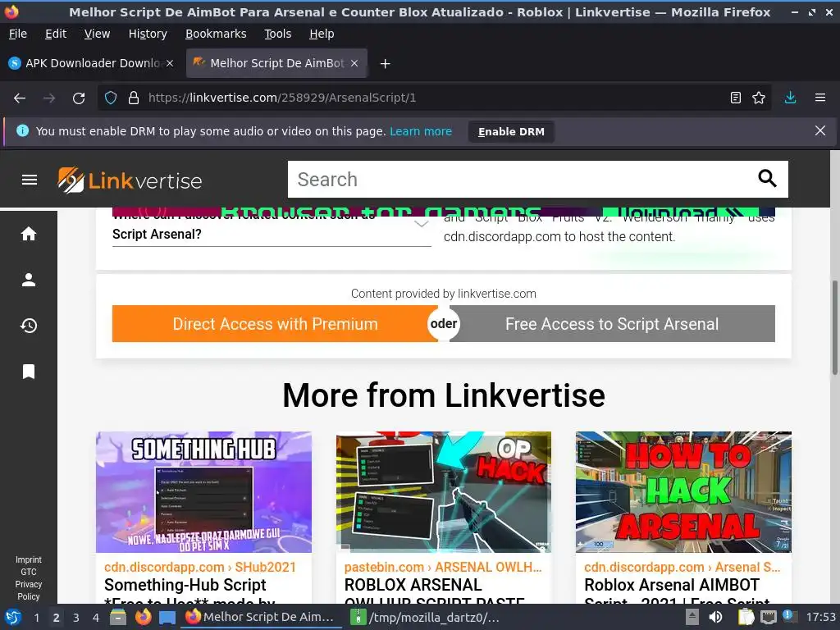Open the Firefox application menu
The height and width of the screenshot is (630, 840).
coord(819,98)
